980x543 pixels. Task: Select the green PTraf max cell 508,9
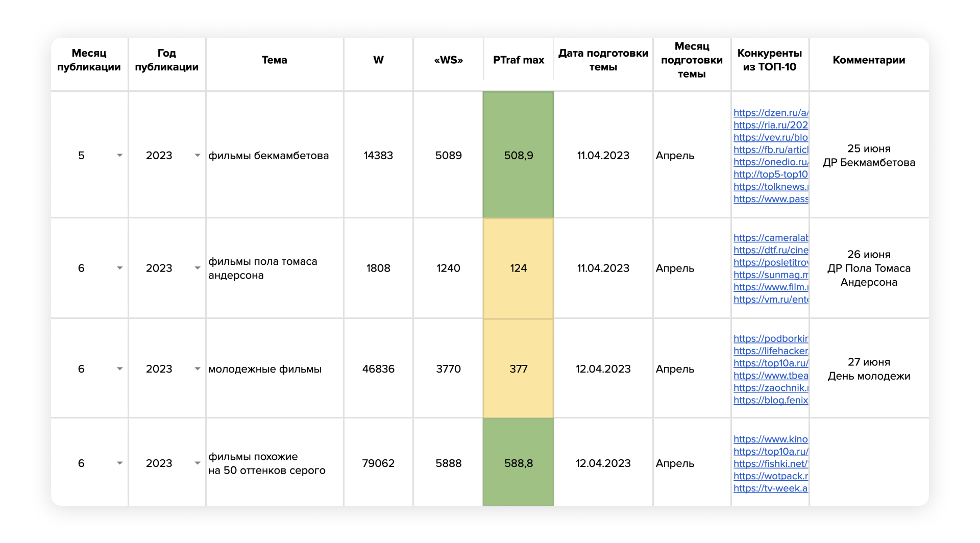tap(518, 155)
